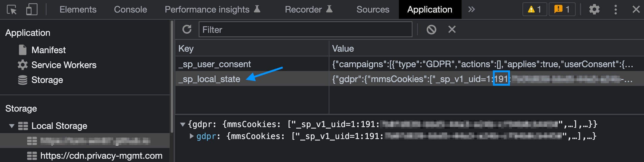Expand the gdpr object property

pyautogui.click(x=192, y=136)
